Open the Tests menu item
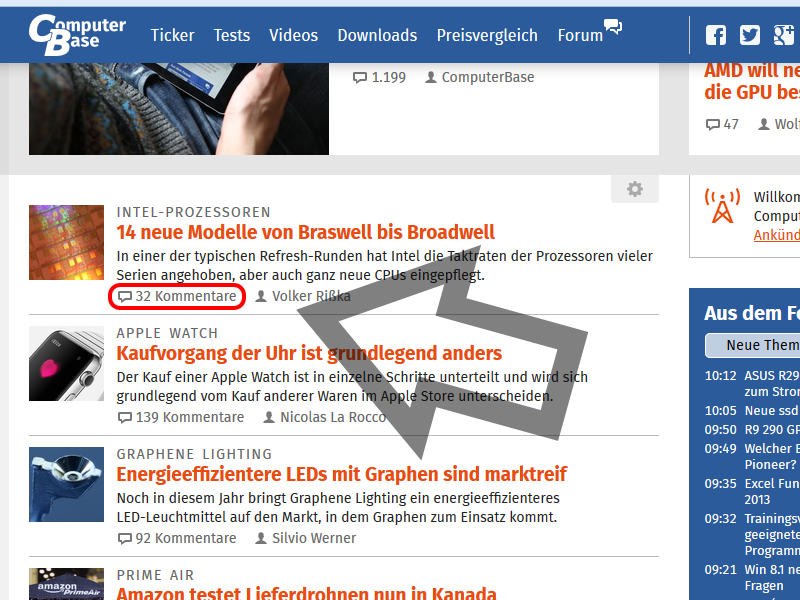 tap(232, 35)
